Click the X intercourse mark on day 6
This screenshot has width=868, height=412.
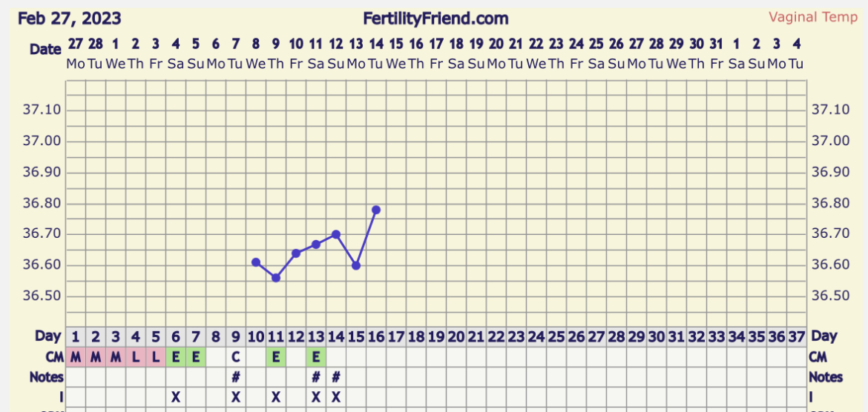pyautogui.click(x=176, y=397)
